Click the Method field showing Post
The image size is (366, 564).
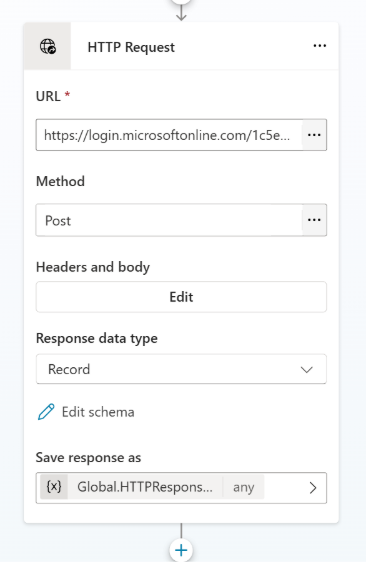[x=169, y=220]
